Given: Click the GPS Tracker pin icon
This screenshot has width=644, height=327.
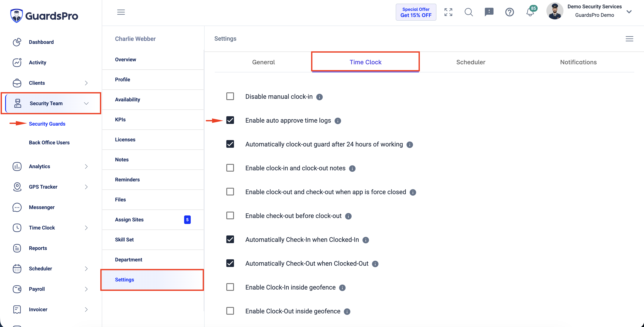Looking at the screenshot, I should [17, 187].
